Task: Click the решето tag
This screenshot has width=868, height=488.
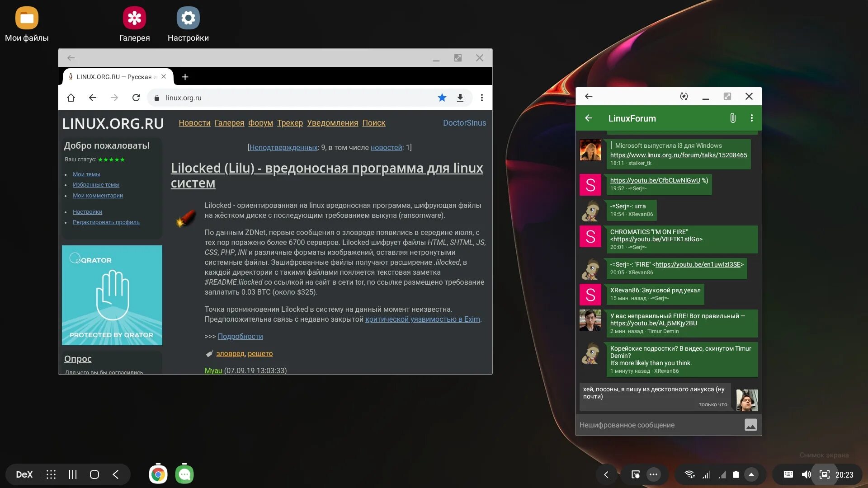Action: (260, 354)
